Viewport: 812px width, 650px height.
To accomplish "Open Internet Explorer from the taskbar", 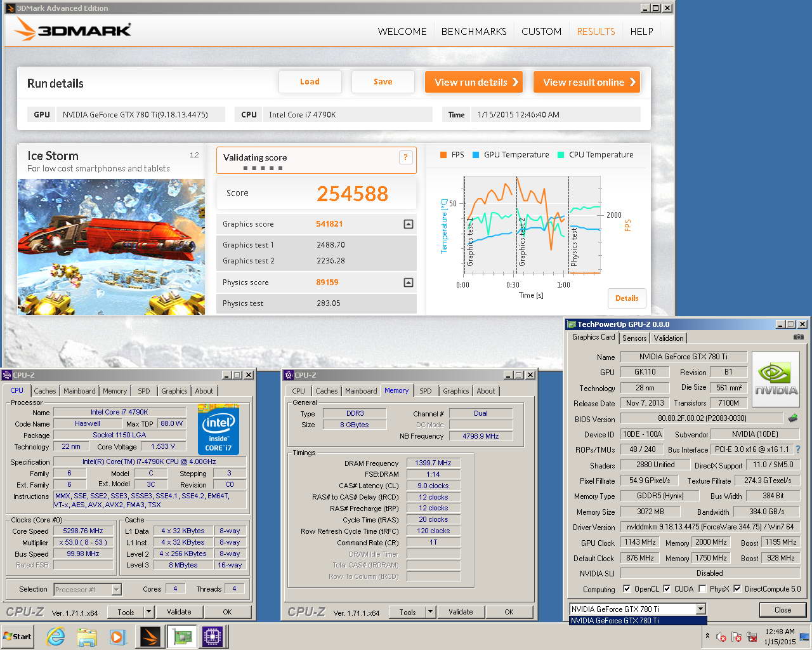I will click(x=56, y=637).
